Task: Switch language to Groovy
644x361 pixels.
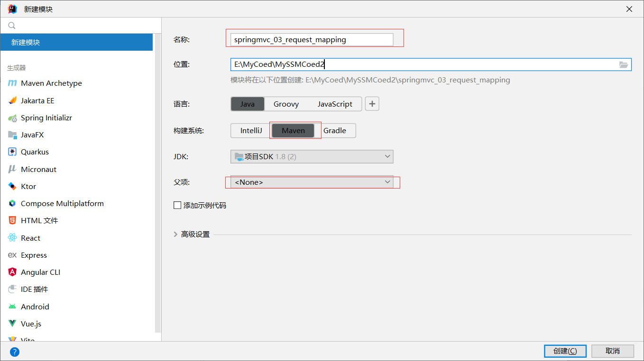Action: coord(286,104)
